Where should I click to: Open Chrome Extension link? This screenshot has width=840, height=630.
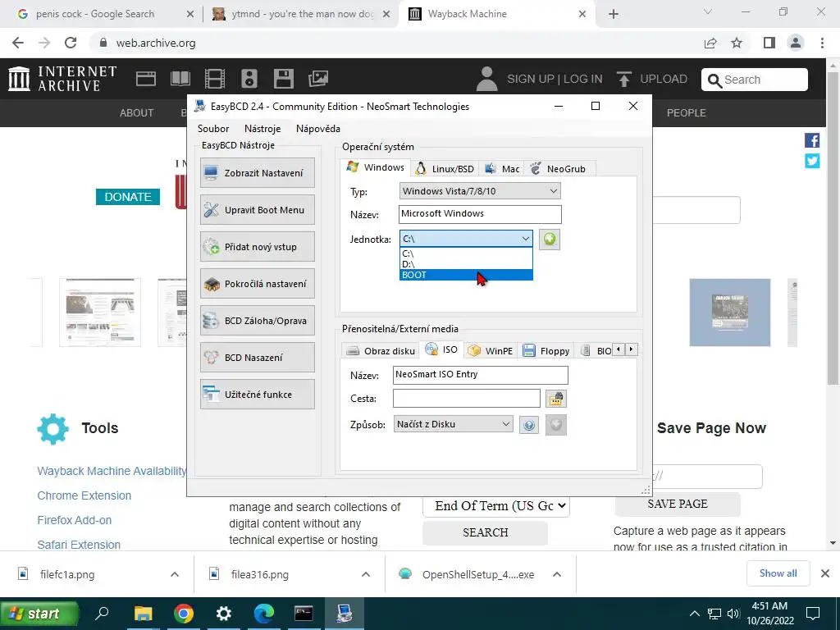84,495
